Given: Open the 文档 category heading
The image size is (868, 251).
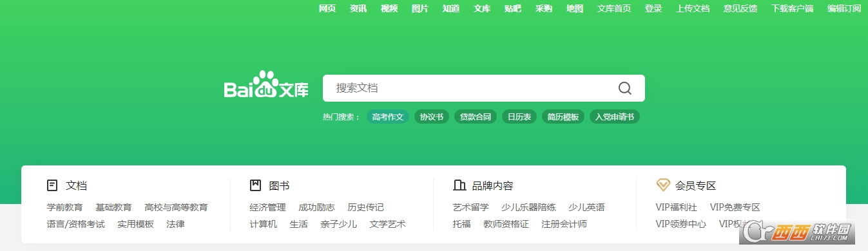Looking at the screenshot, I should point(76,186).
